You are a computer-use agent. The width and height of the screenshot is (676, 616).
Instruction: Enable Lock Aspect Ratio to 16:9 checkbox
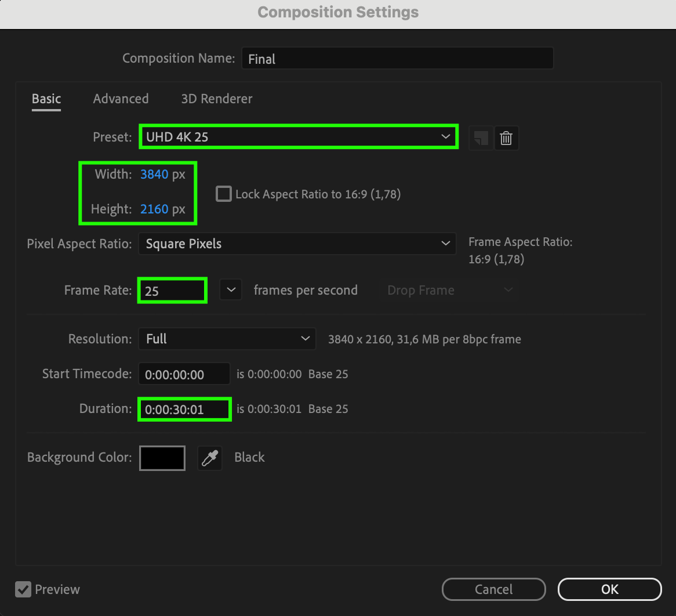pyautogui.click(x=223, y=194)
